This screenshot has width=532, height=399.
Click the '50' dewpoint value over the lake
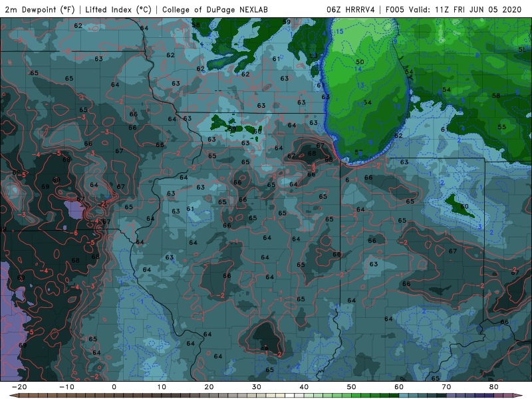click(x=360, y=62)
